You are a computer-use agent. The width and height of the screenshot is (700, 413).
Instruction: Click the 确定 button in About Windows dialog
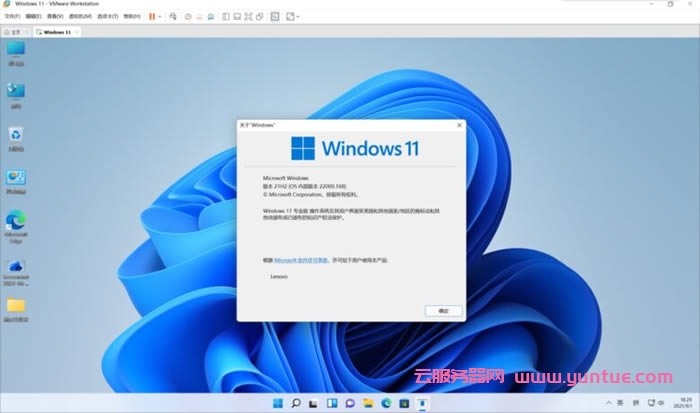point(444,311)
